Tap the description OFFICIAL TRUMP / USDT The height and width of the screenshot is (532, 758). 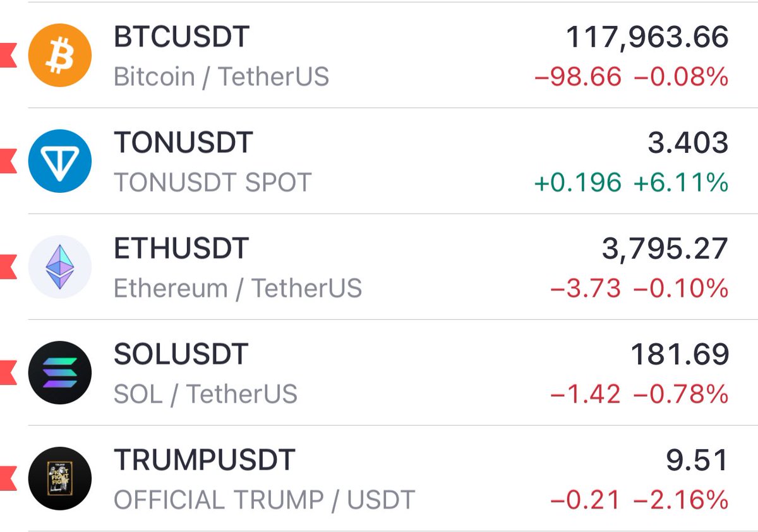coord(264,500)
